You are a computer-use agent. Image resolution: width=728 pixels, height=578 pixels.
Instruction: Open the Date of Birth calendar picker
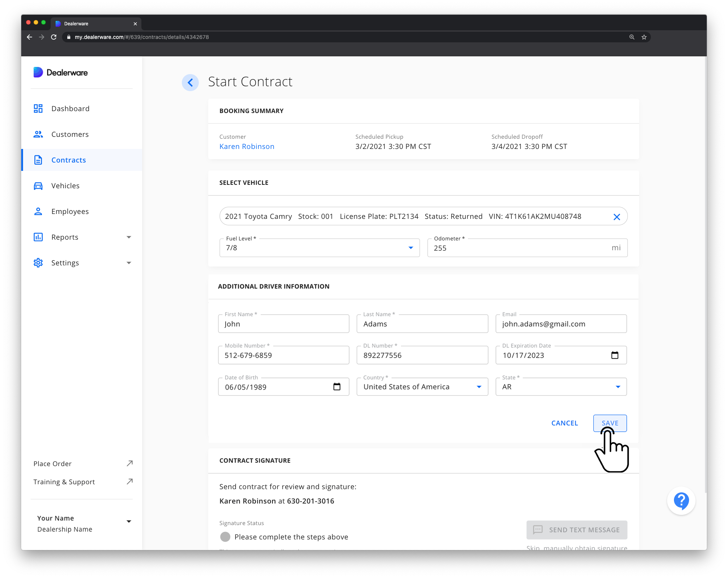click(338, 386)
